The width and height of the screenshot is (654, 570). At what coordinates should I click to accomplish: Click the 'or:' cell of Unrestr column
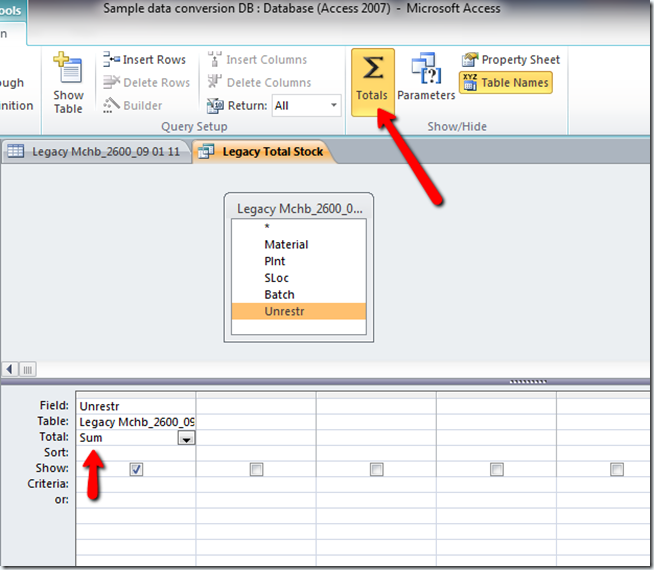(x=136, y=500)
